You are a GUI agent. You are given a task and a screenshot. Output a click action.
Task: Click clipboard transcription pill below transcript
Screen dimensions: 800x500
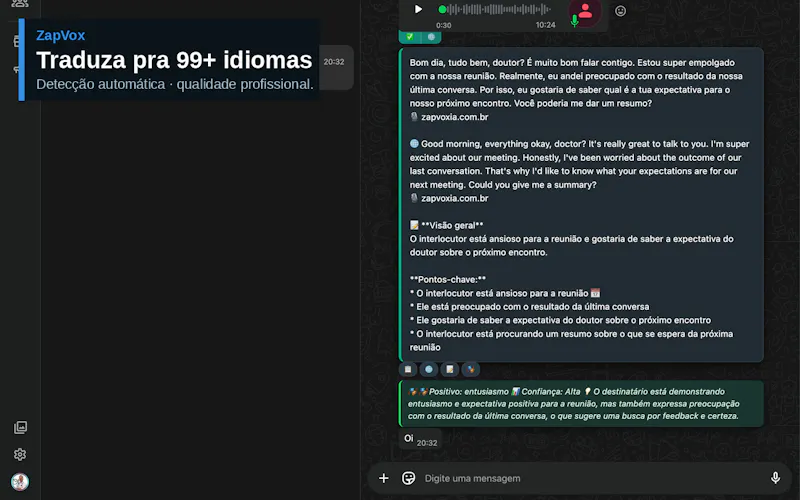coord(408,369)
